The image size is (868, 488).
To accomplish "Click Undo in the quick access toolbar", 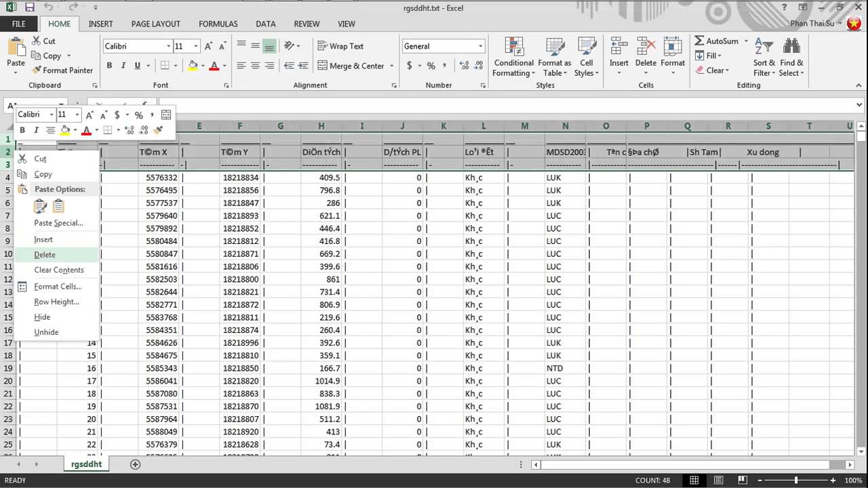I will click(x=48, y=8).
